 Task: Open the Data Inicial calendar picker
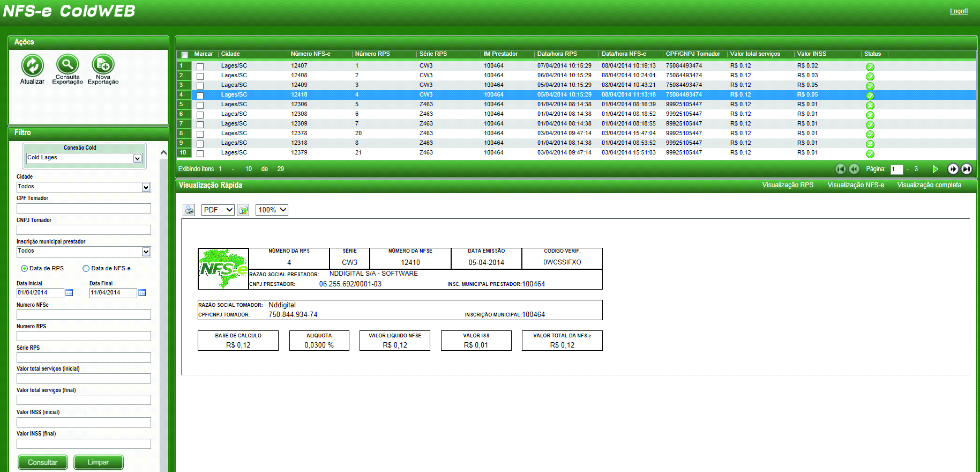pyautogui.click(x=69, y=293)
